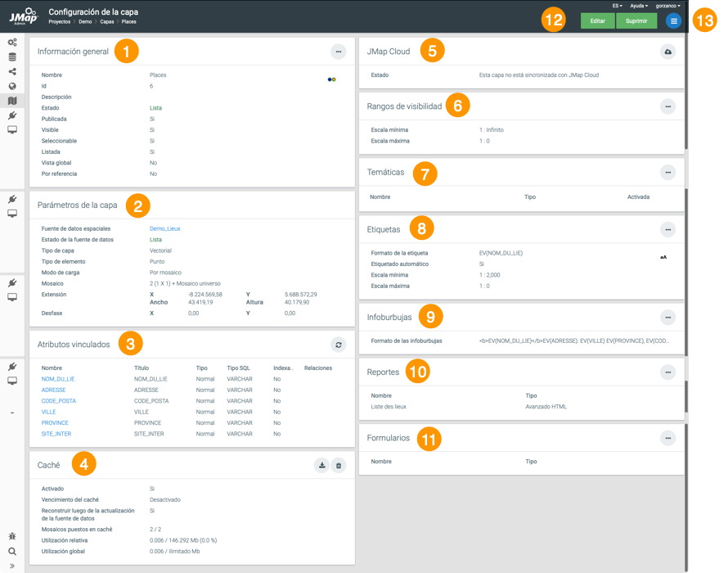
Task: Expand the sidebar with the double chevron
Action: coord(12,566)
